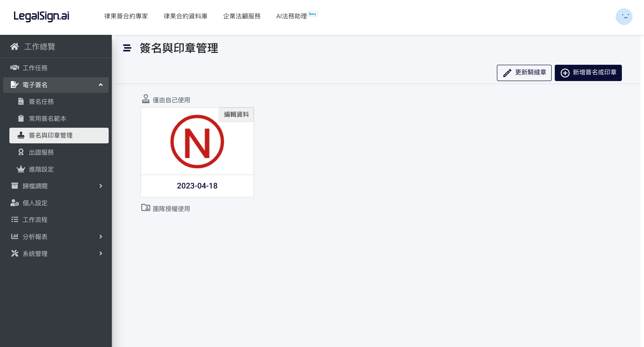This screenshot has height=347, width=644.
Task: Click the bar chart icon for 分析報表
Action: coord(15,236)
